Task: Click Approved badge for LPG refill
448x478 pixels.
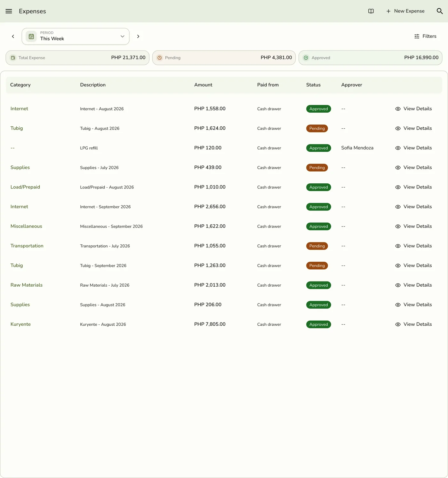Action: [319, 148]
